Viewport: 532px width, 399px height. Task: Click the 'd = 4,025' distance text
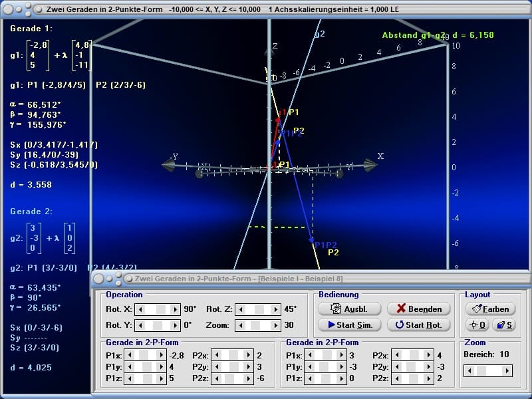coord(31,368)
